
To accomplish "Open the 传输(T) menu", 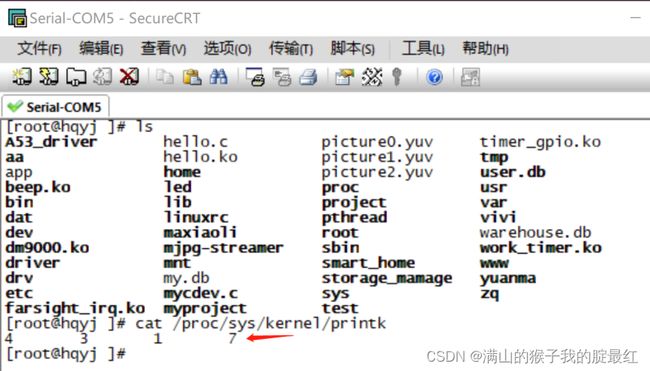I will click(291, 49).
